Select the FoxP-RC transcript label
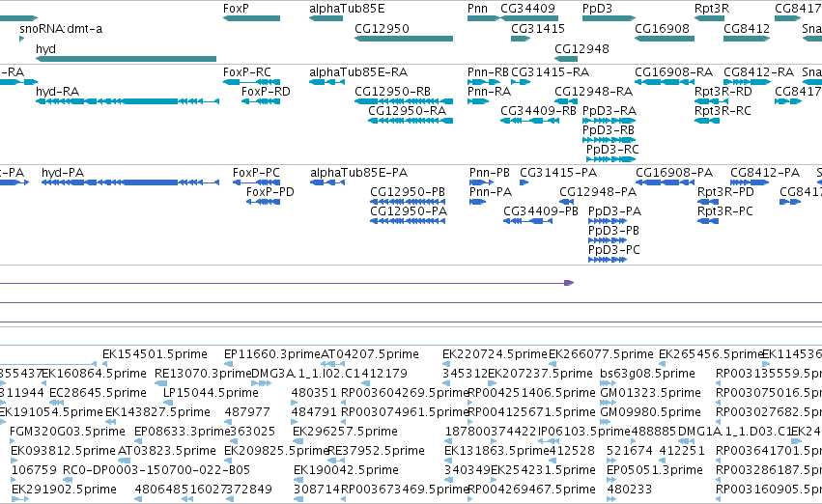Image resolution: width=822 pixels, height=504 pixels. click(247, 72)
